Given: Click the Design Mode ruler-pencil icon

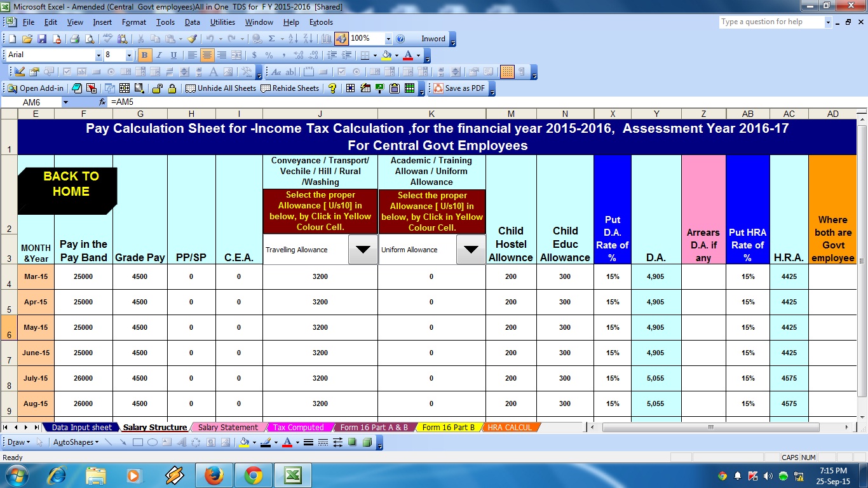Looking at the screenshot, I should point(20,72).
